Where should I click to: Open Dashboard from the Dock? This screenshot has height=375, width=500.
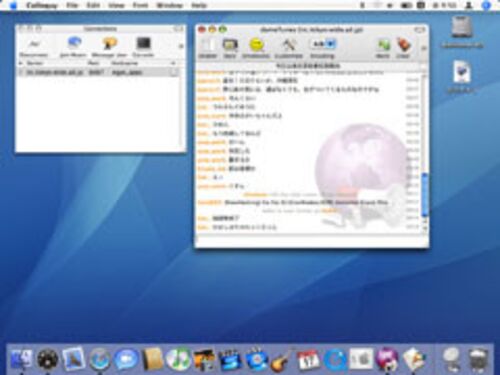(x=47, y=359)
